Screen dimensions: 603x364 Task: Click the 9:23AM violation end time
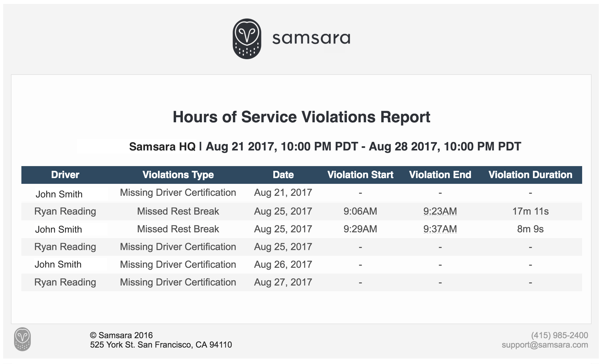click(440, 211)
